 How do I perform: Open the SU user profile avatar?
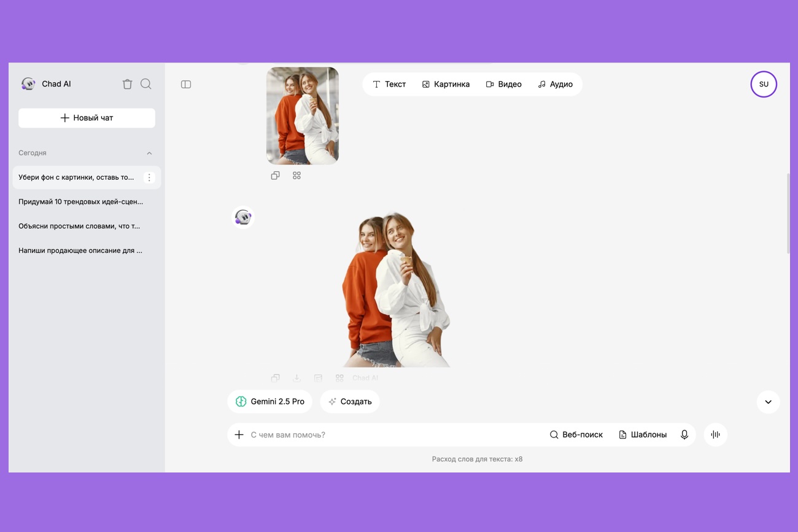click(764, 84)
